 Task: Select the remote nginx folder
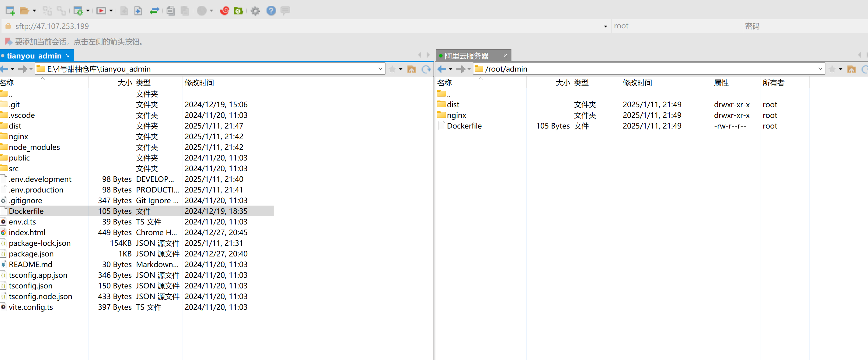(456, 115)
